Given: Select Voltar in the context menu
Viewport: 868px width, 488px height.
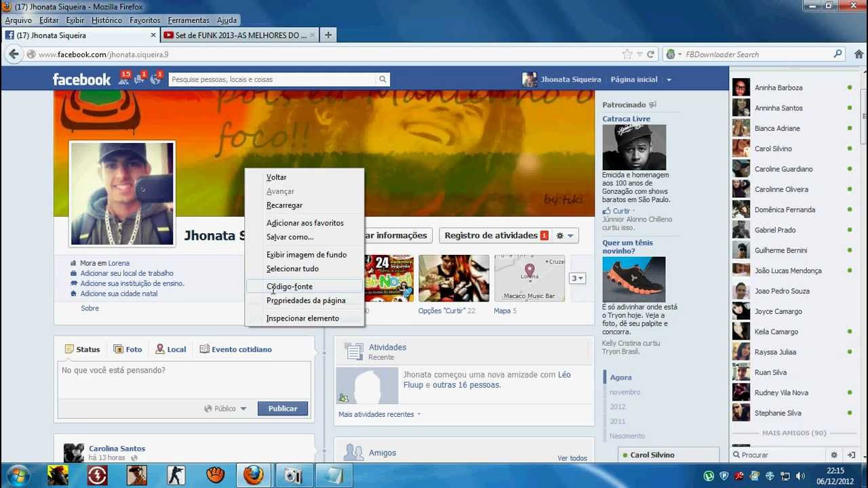Looking at the screenshot, I should (304, 177).
